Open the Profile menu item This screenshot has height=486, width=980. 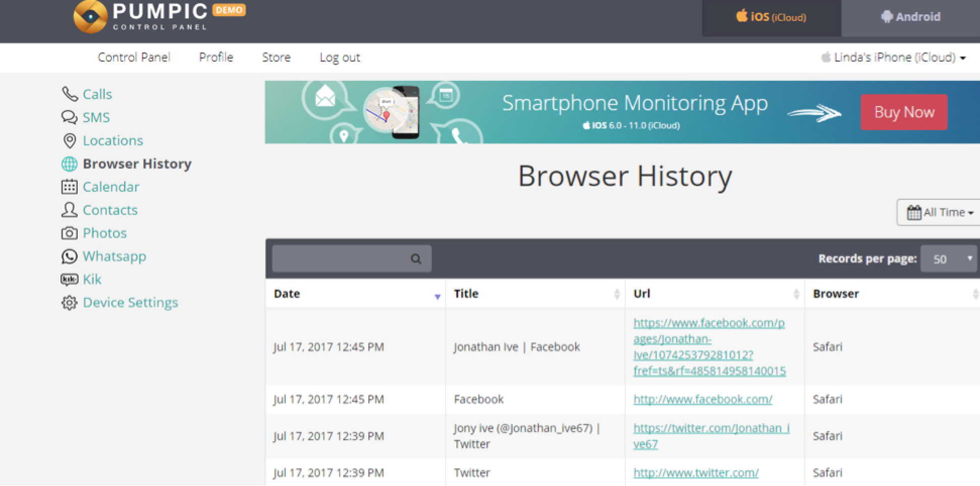point(216,58)
